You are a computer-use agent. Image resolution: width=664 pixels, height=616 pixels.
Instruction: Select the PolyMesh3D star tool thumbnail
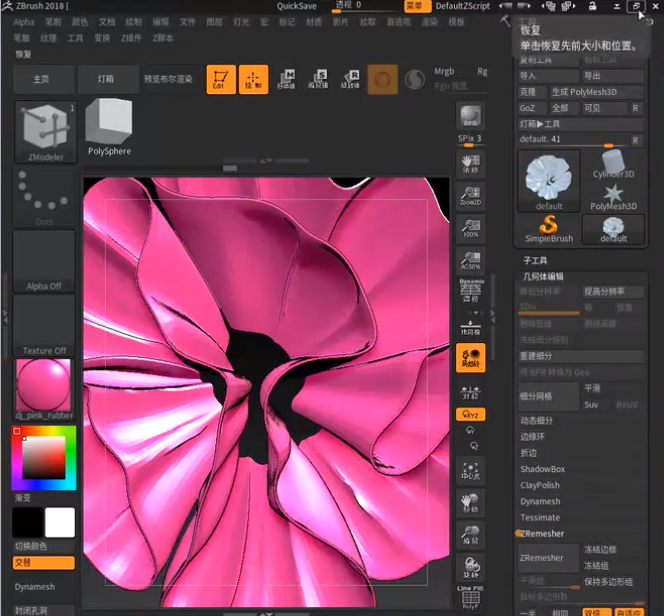click(x=613, y=197)
